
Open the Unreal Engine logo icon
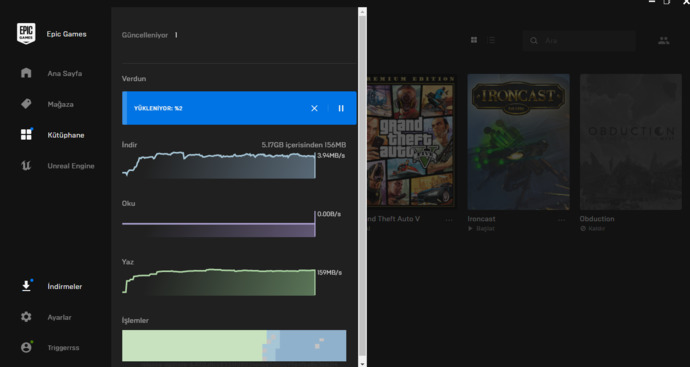pos(26,165)
